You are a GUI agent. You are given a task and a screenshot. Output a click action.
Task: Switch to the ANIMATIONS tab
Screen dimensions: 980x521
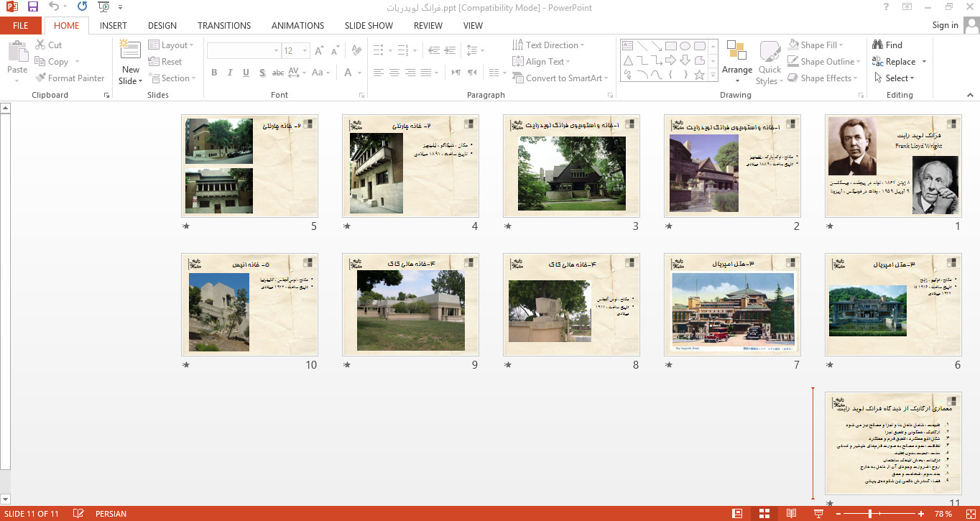[x=297, y=25]
